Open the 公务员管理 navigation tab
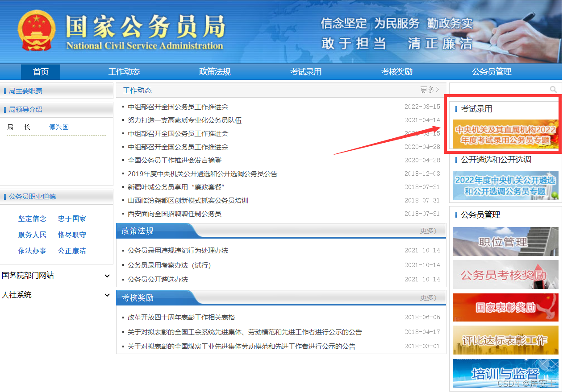This screenshot has width=563, height=392. click(492, 72)
